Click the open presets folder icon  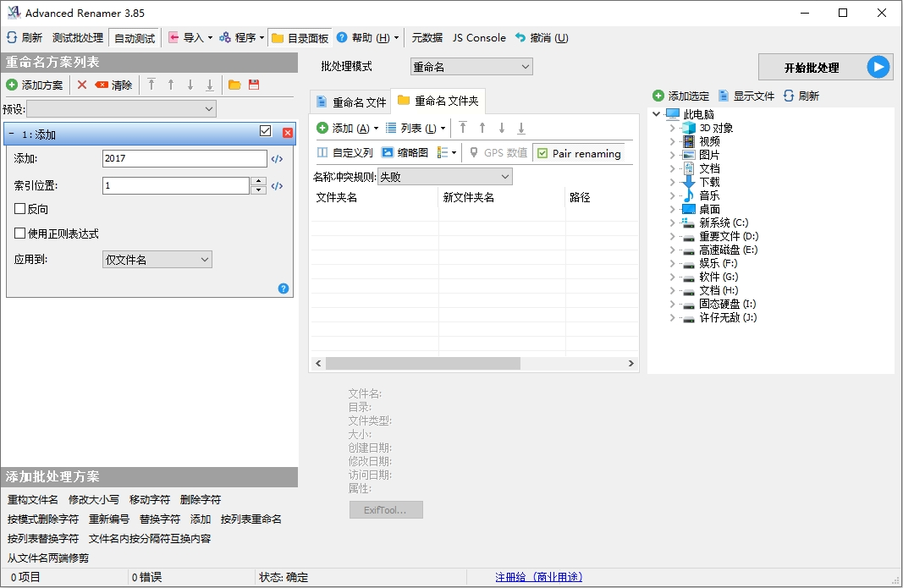point(234,85)
